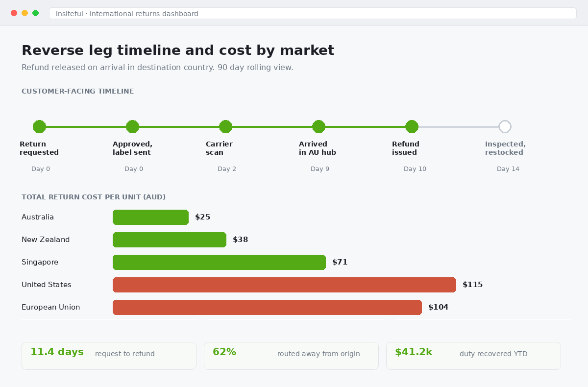Click the Day 9 label
This screenshot has height=387, width=588.
320,169
